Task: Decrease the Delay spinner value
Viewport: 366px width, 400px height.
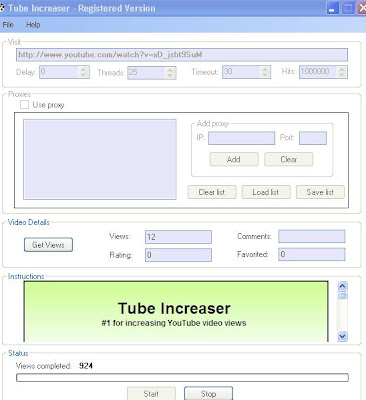Action: [x=84, y=75]
